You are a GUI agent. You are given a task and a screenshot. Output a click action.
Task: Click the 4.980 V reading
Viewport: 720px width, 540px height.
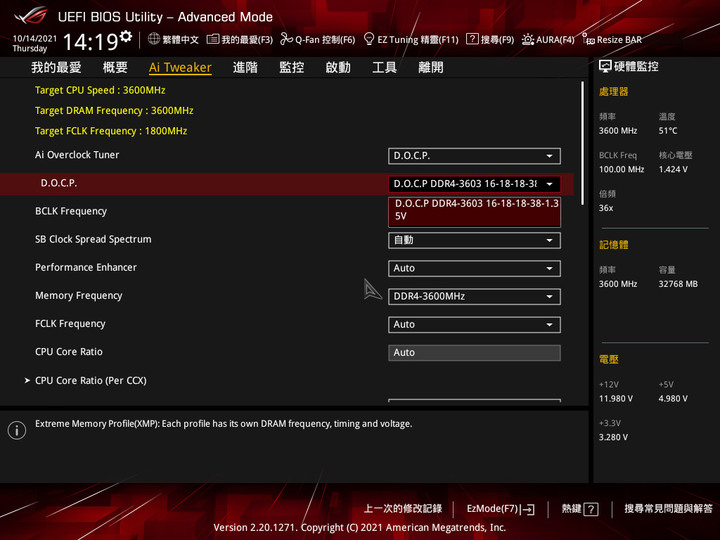[x=673, y=399]
